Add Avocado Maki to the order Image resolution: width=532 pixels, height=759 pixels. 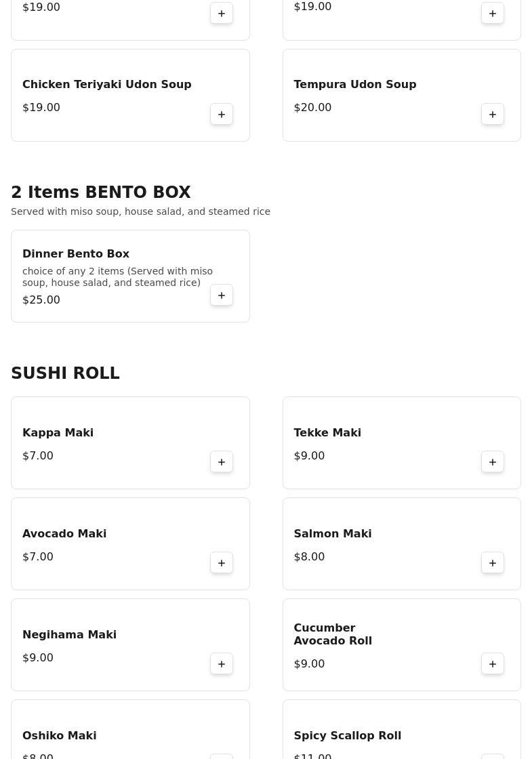[222, 562]
